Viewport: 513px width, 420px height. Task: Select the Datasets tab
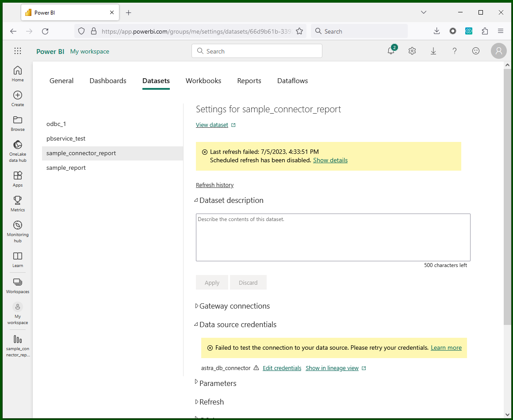(156, 81)
